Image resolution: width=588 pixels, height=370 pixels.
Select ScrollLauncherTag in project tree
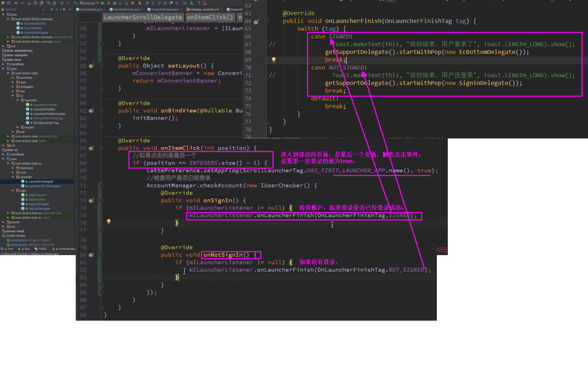42,123
